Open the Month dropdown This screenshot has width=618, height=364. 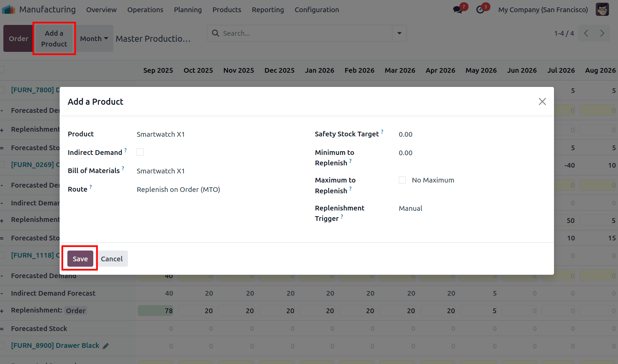[94, 38]
